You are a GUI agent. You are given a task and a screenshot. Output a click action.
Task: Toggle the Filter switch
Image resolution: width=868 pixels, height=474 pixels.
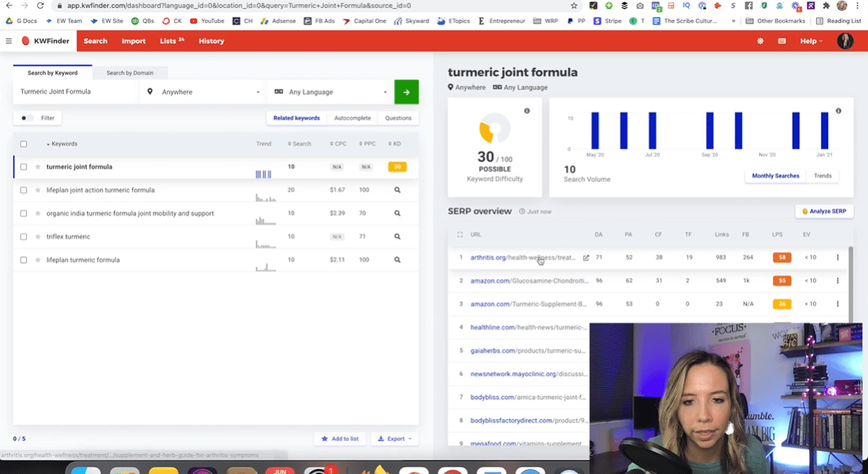click(x=25, y=118)
